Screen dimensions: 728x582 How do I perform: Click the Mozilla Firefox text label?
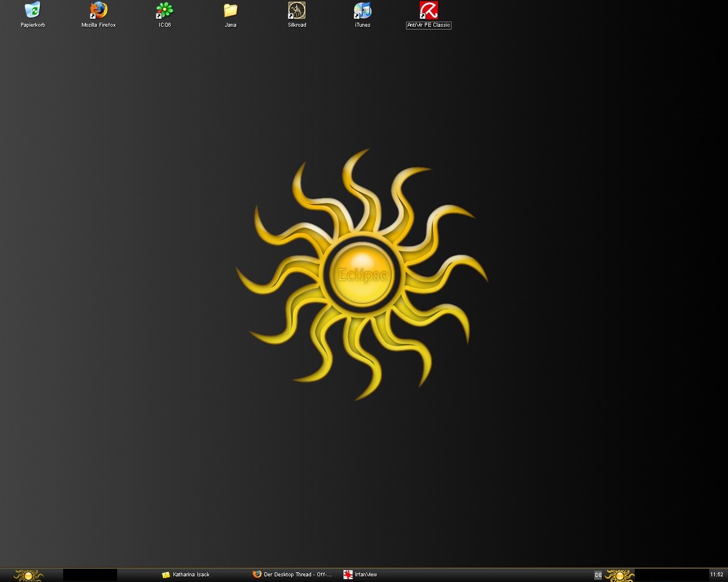98,25
